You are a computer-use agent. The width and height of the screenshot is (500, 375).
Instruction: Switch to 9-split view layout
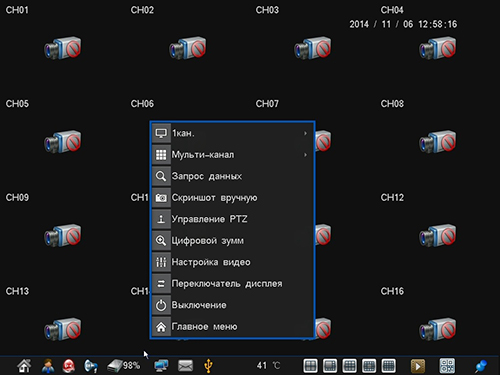[350, 366]
